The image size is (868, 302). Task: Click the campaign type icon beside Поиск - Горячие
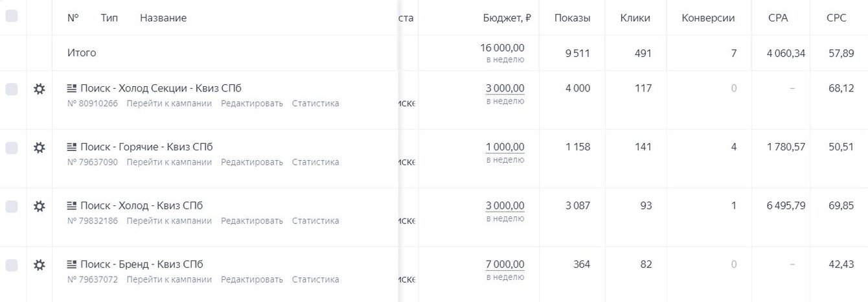pyautogui.click(x=72, y=147)
